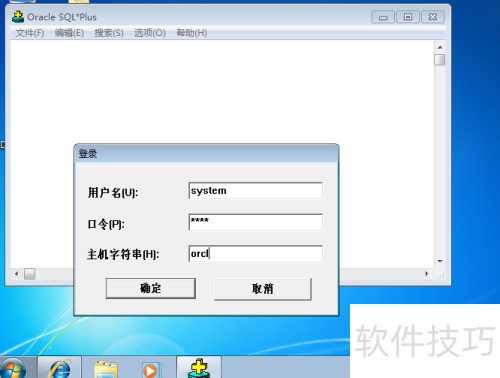Click the 确定 button in login dialog

pyautogui.click(x=151, y=288)
